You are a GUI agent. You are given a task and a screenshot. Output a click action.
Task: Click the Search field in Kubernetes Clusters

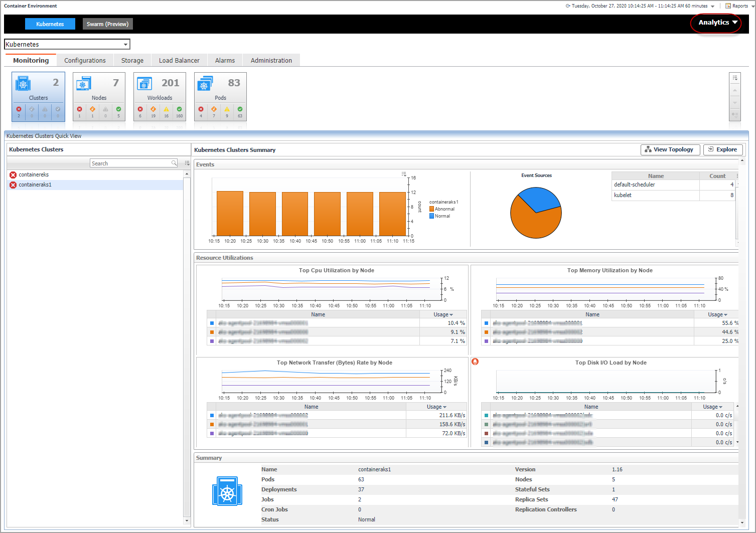[130, 163]
